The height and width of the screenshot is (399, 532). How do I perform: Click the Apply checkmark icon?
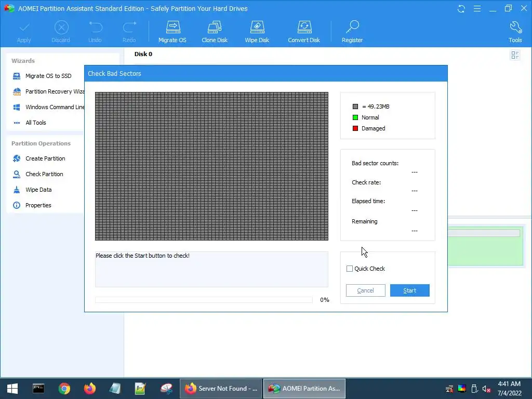24,27
